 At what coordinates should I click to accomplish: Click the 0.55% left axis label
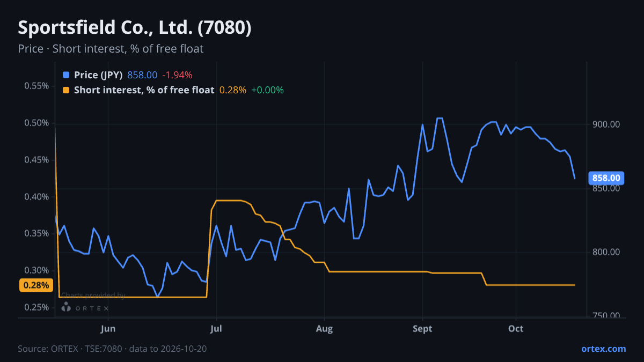pos(36,86)
